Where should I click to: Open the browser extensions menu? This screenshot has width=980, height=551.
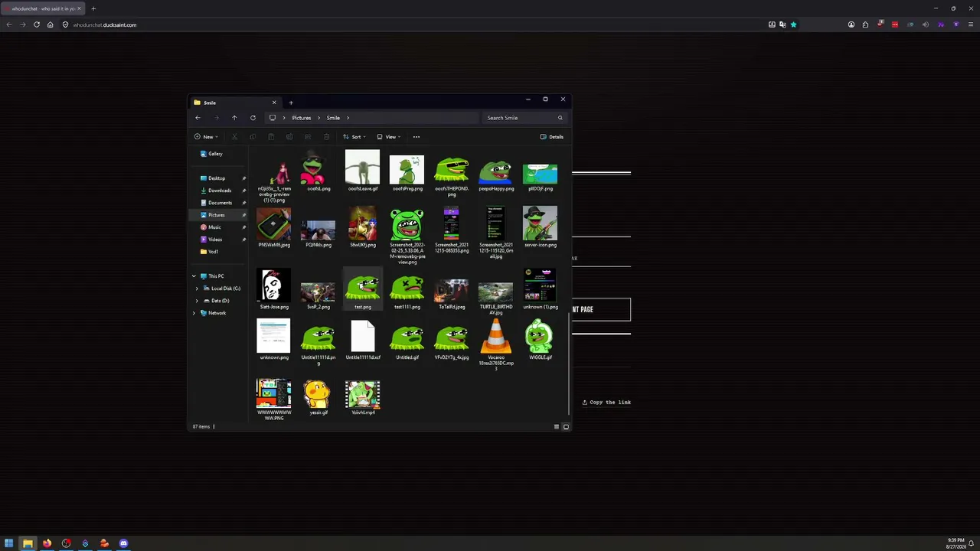(x=865, y=24)
